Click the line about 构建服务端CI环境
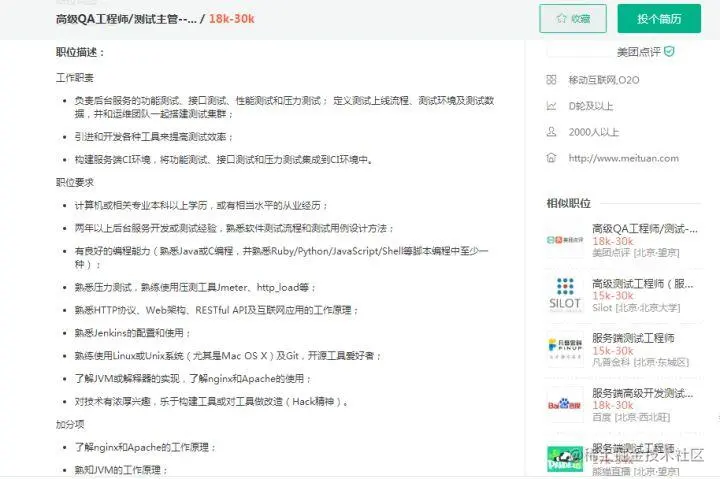 coord(224,160)
